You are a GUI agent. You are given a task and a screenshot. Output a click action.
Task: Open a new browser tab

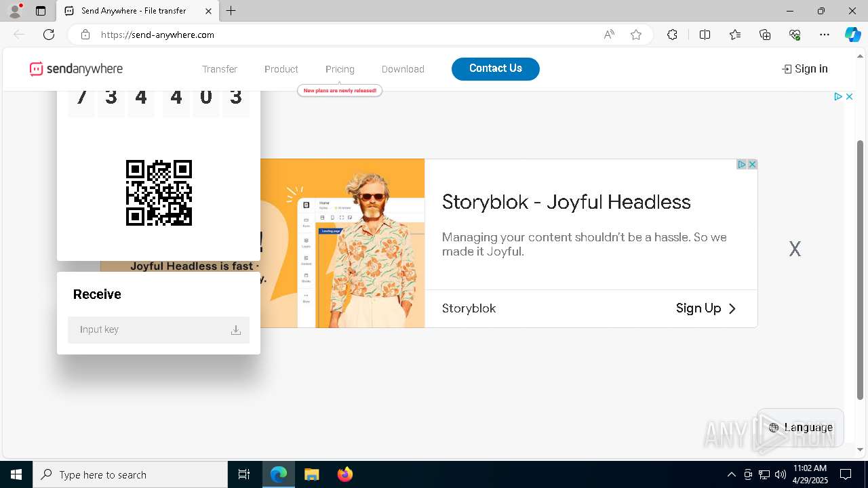(231, 11)
